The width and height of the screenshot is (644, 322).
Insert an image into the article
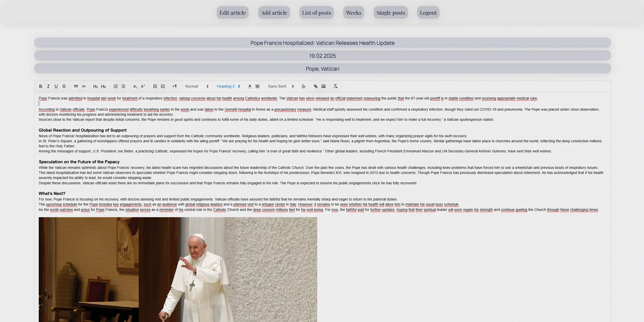coord(324,86)
